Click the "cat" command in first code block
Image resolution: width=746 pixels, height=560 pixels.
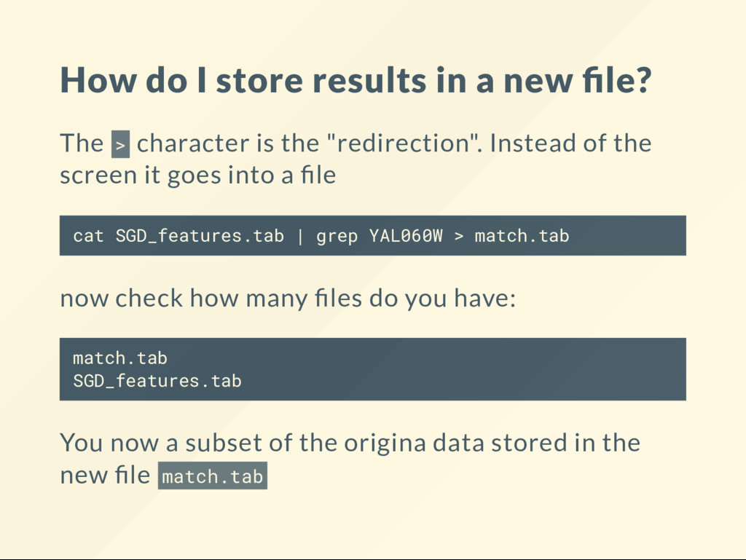tap(88, 236)
